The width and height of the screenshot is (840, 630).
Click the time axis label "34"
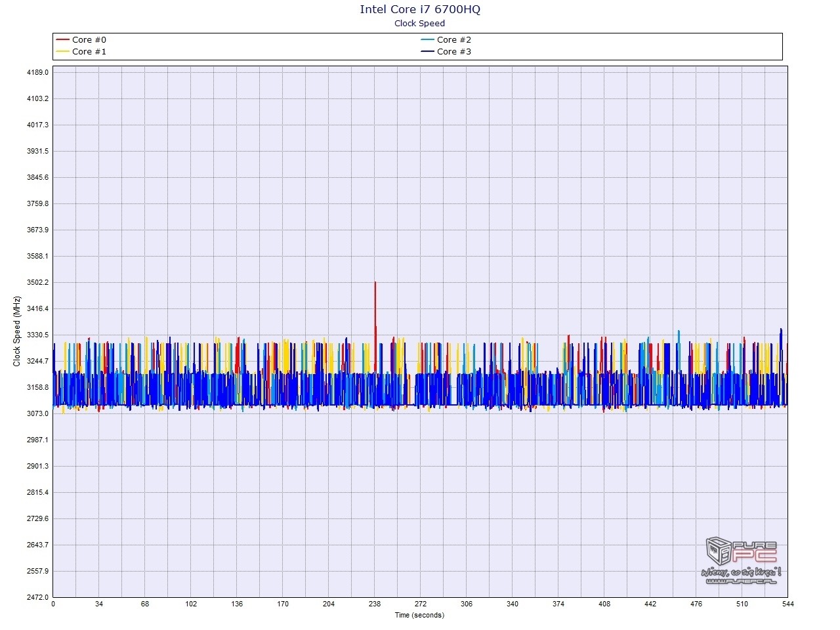(99, 604)
